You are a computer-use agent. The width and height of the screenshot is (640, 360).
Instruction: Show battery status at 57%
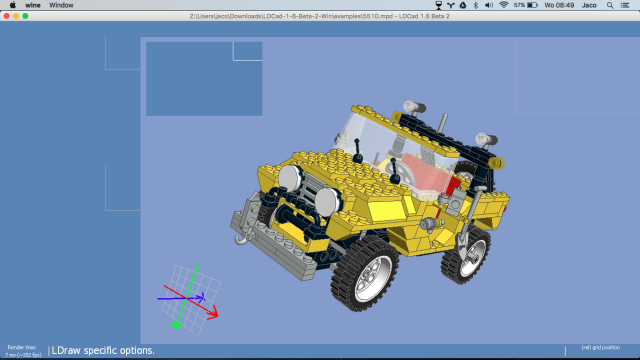click(x=526, y=5)
